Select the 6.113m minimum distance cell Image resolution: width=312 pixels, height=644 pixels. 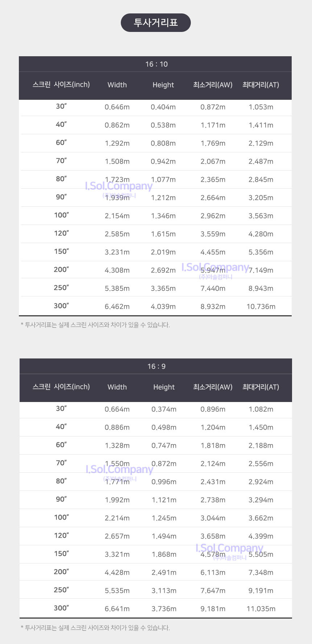[x=213, y=573]
